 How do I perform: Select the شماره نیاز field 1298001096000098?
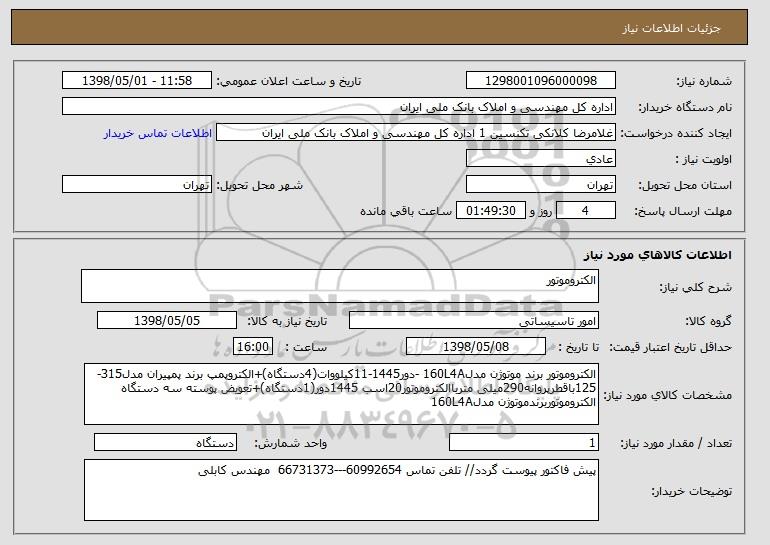[x=541, y=81]
